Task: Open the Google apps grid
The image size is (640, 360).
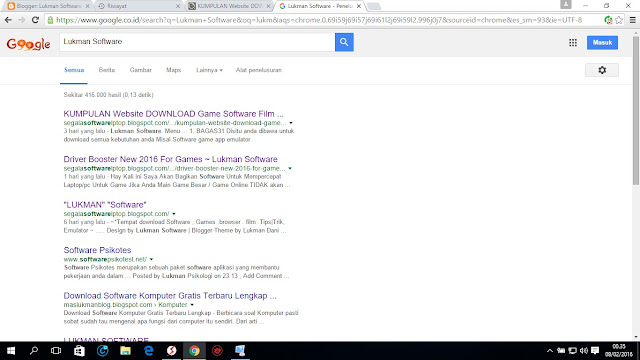Action: point(573,42)
